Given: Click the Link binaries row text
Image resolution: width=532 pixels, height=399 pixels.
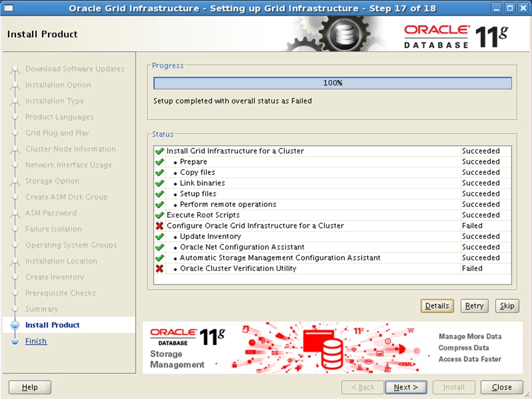Looking at the screenshot, I should coord(202,183).
